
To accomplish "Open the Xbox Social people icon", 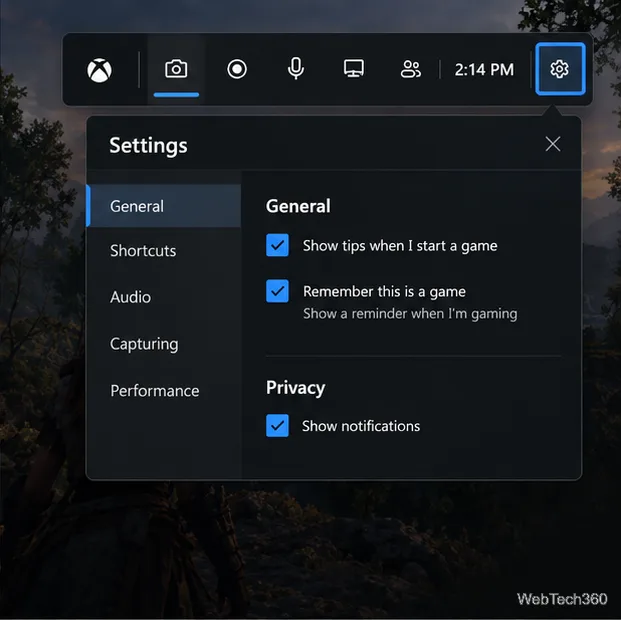I will 411,69.
